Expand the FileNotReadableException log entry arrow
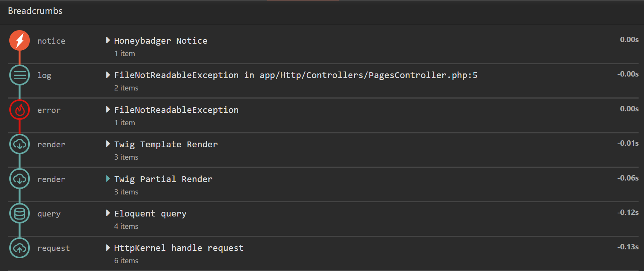This screenshot has height=271, width=644. [x=108, y=75]
